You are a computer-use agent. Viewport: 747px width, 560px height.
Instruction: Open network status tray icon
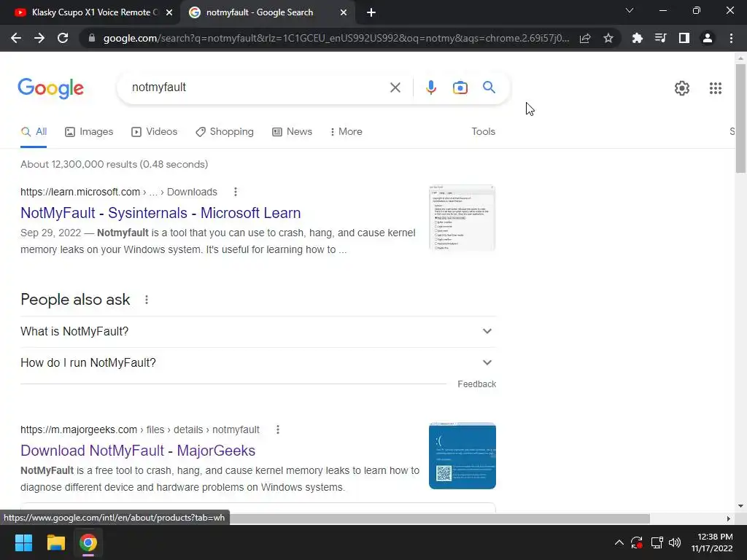(657, 542)
